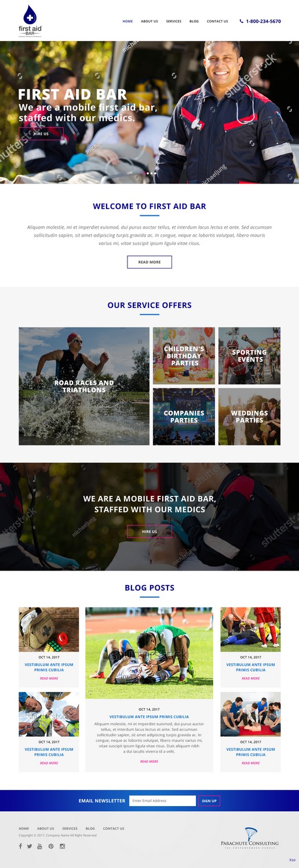Click the Facebook icon in footer
Screen dimensions: 299x868
(x=20, y=846)
